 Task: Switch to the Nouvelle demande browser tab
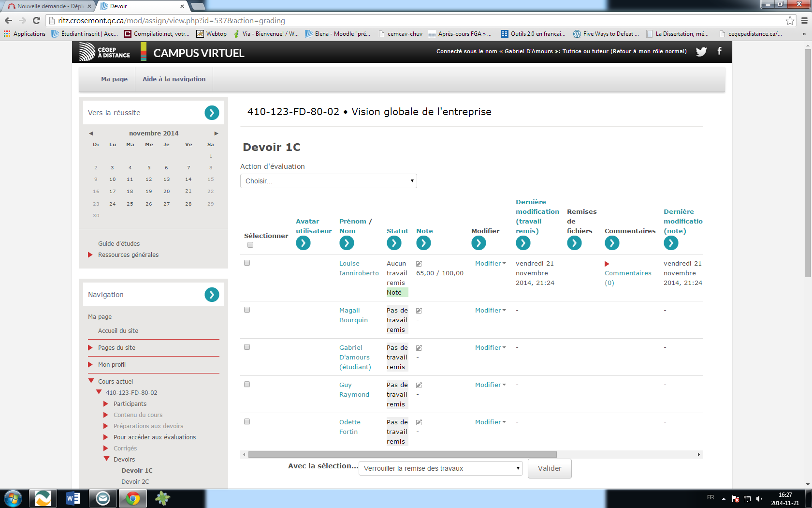click(49, 6)
